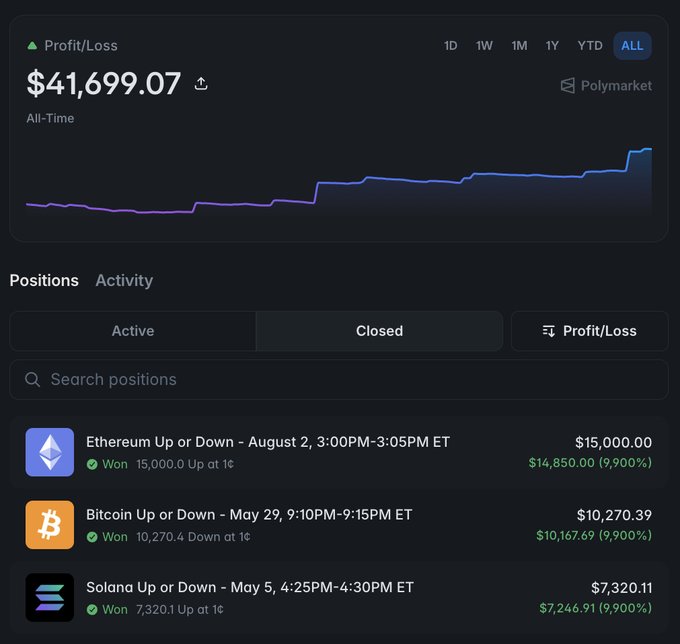
Task: Click the Ethereum logo thumbnail
Action: (x=49, y=452)
